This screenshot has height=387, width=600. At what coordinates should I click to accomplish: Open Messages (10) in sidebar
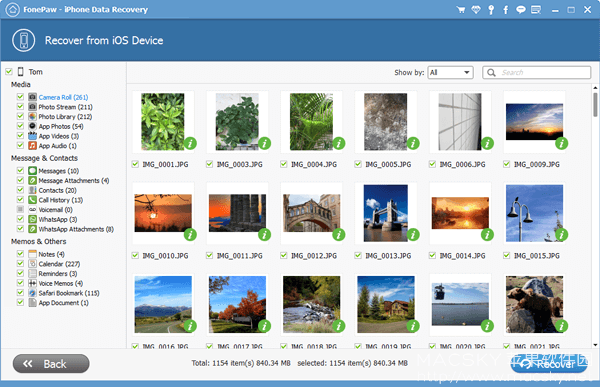(59, 171)
